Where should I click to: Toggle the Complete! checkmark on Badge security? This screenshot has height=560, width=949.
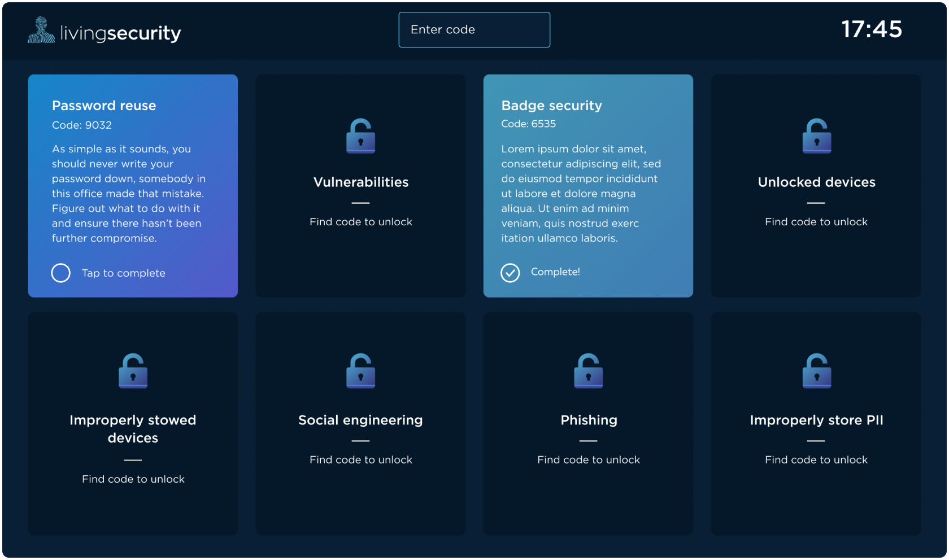(x=510, y=273)
